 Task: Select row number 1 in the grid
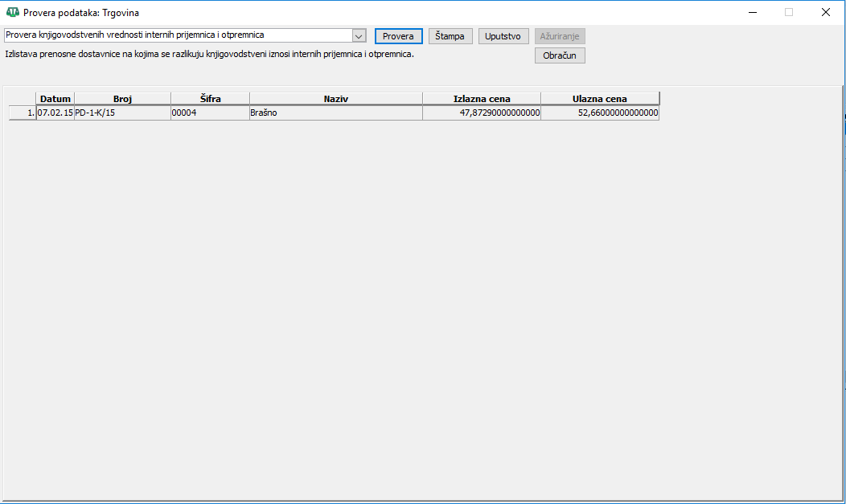[22, 113]
